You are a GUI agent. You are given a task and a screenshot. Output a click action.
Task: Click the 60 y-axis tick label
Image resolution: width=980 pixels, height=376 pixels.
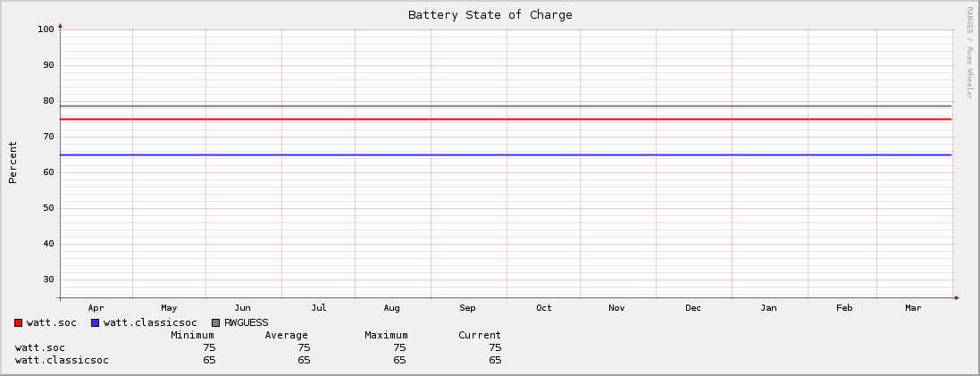click(x=48, y=172)
